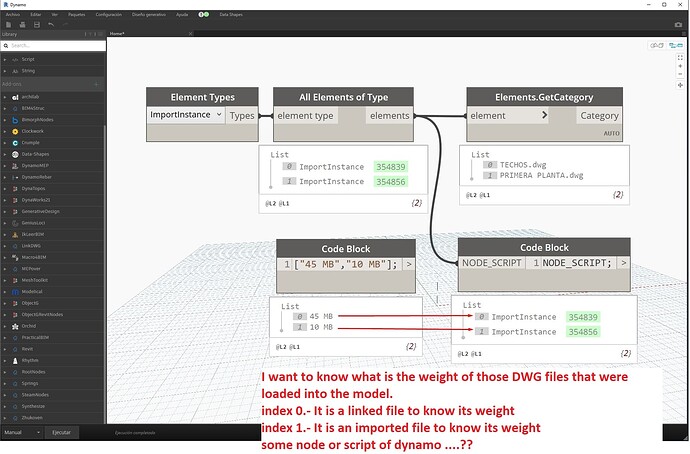Click element ID 354856 in NODE_SCRIPT preview
The height and width of the screenshot is (454, 690).
click(x=583, y=332)
